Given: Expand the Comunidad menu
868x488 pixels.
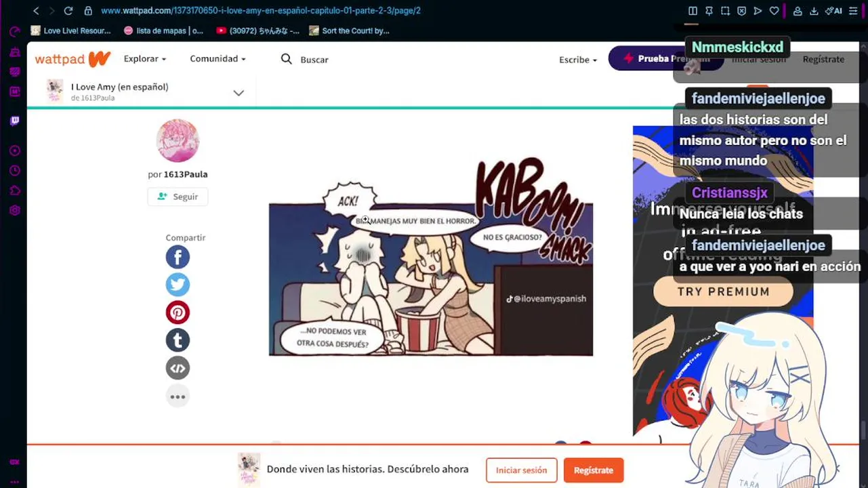Looking at the screenshot, I should coord(218,59).
